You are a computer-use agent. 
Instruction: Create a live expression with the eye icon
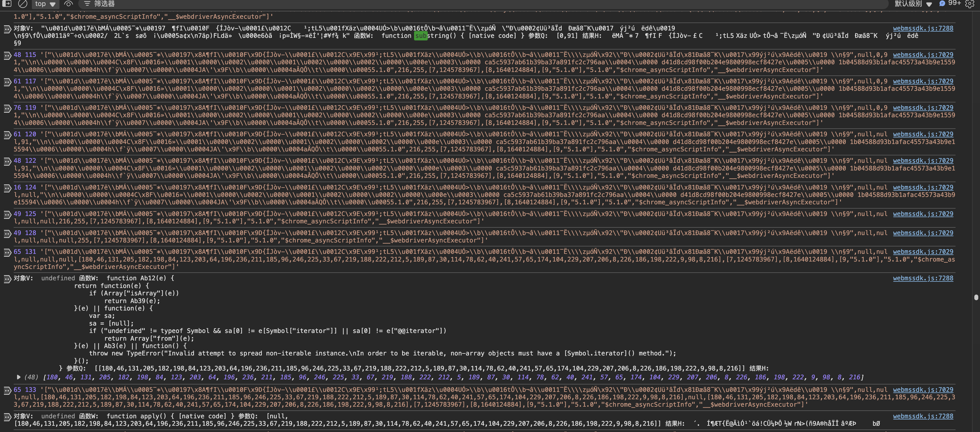[69, 4]
